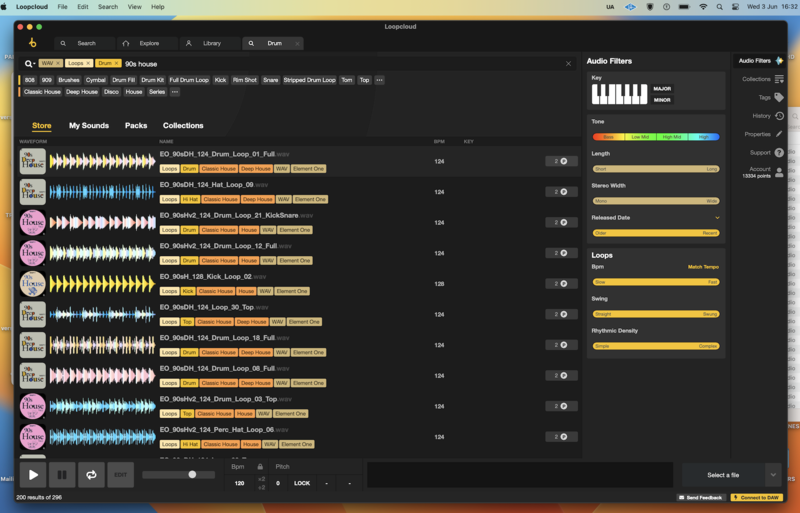
Task: Toggle the loop repeat button
Action: click(91, 475)
